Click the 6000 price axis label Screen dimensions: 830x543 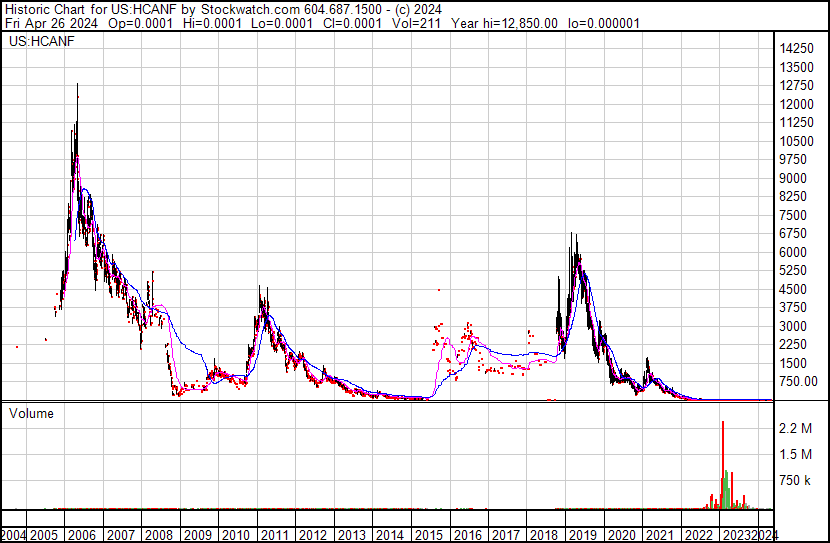(794, 252)
